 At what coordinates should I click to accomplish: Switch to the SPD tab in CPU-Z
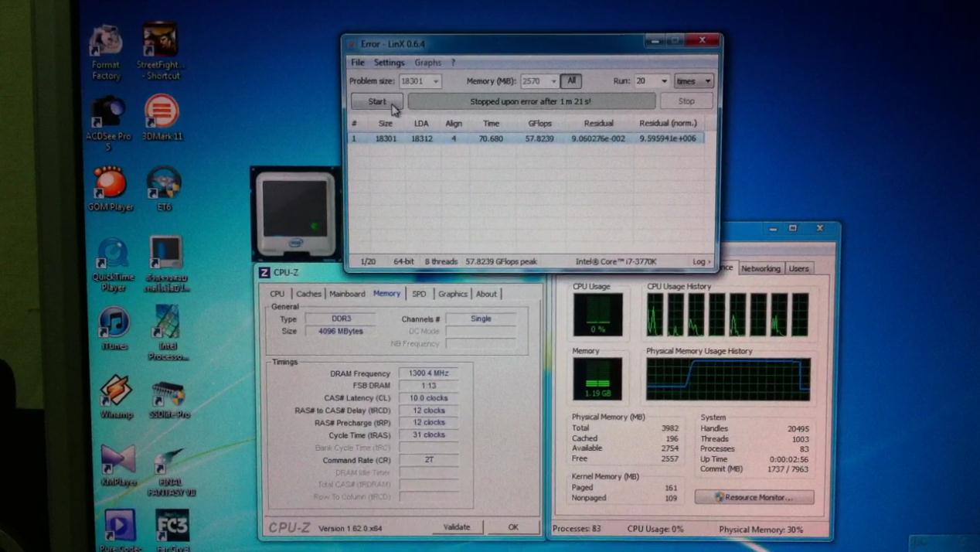point(419,294)
